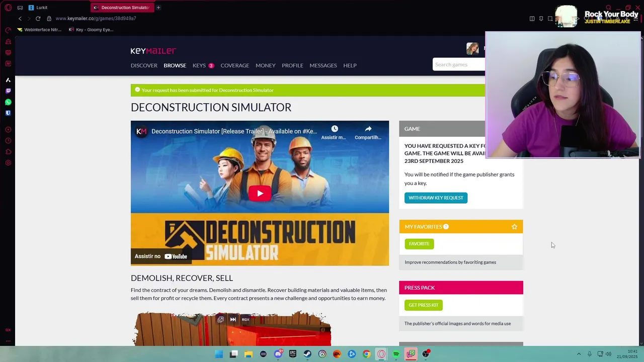Click the GET PRESS KIT button
644x362 pixels.
coord(424,305)
